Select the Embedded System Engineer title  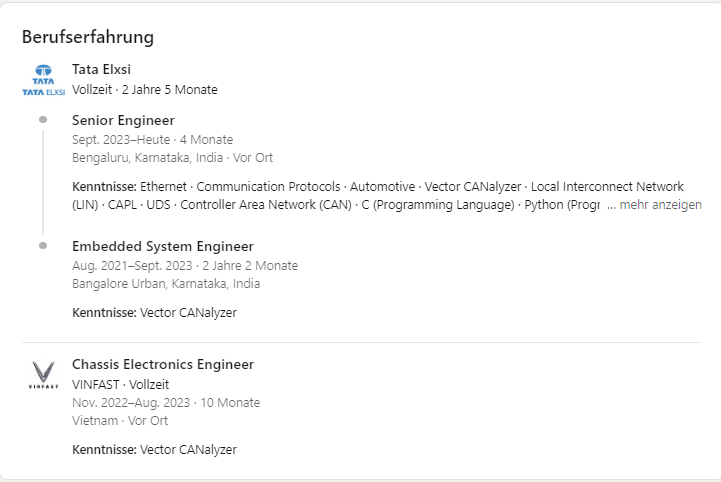click(163, 247)
